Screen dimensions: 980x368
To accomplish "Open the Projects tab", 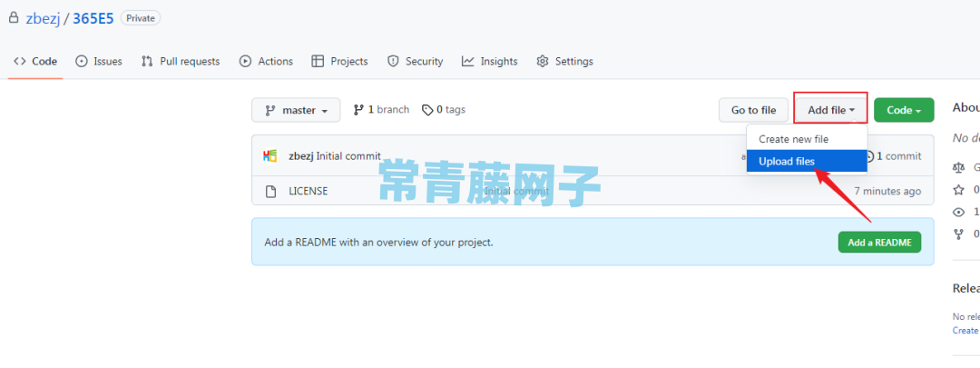I will [340, 62].
